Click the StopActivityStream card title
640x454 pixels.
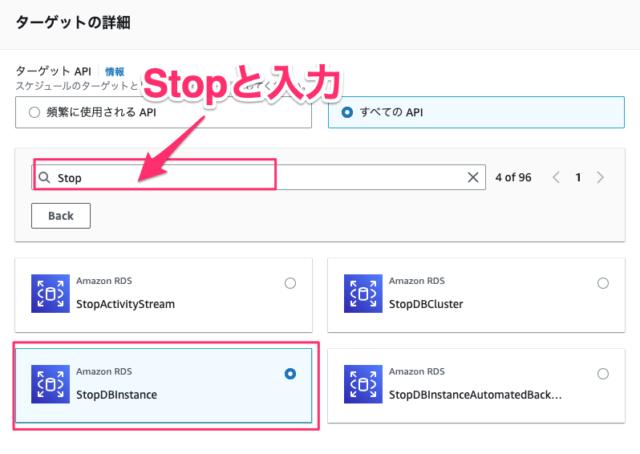coord(126,305)
